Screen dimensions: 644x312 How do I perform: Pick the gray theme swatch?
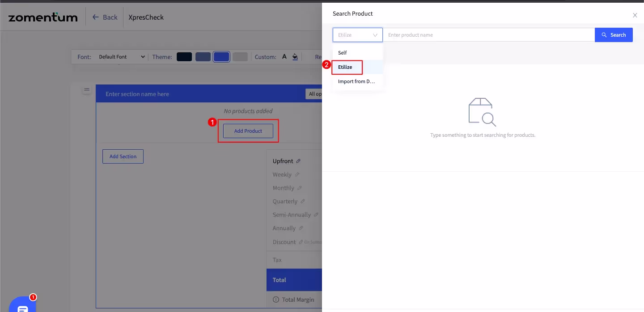[240, 57]
